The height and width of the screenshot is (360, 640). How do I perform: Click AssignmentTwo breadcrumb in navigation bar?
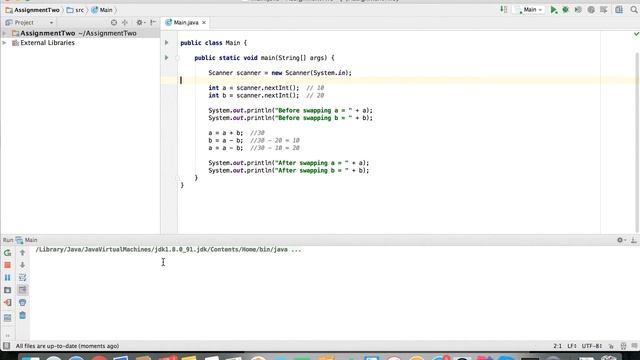(33, 10)
